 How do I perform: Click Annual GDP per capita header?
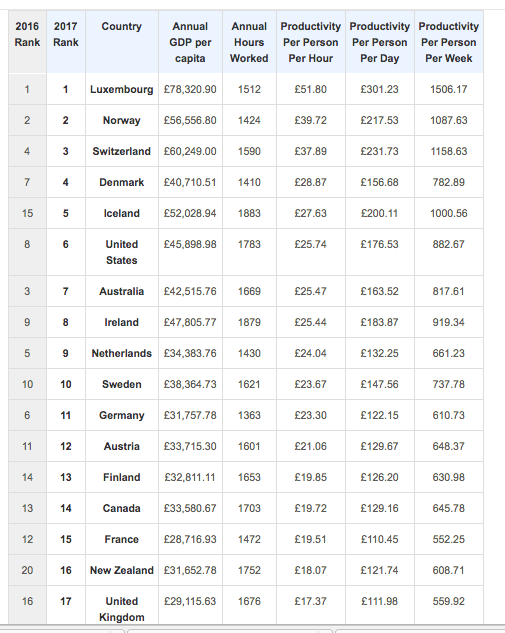coord(190,42)
